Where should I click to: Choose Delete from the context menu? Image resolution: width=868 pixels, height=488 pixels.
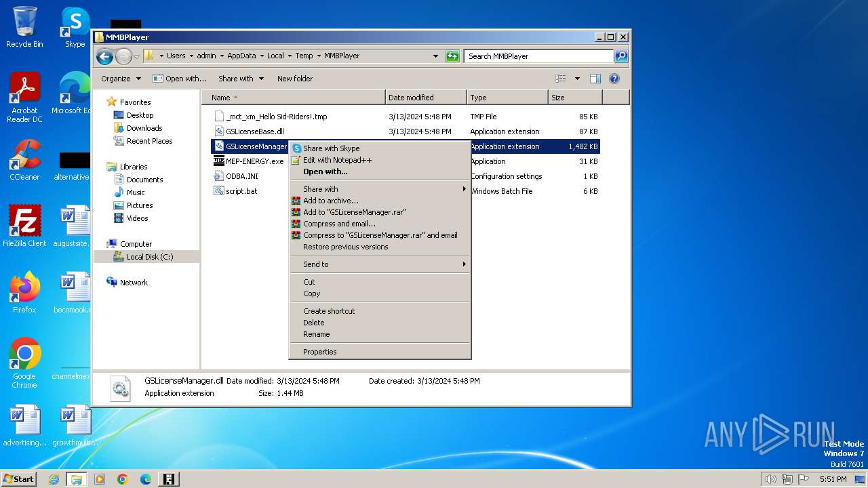(379, 323)
